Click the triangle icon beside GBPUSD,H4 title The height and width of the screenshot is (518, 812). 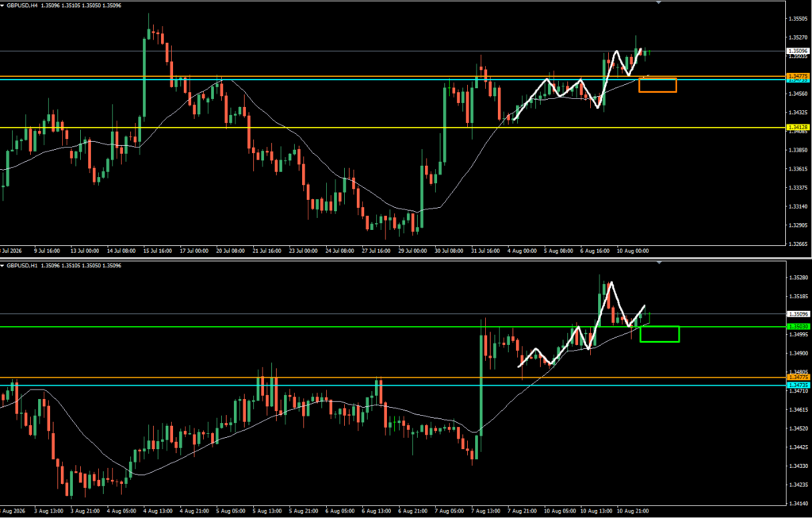[2, 6]
